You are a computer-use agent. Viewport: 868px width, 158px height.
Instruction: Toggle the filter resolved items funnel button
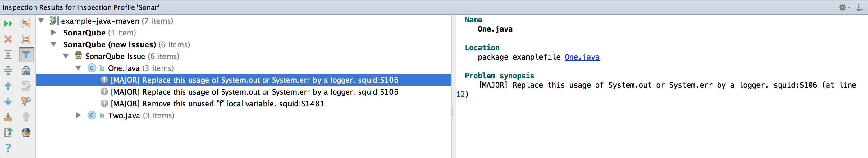point(26,55)
